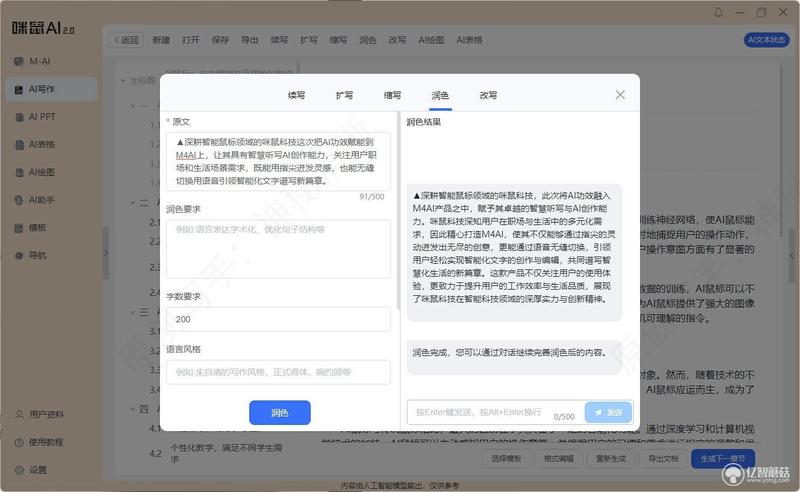Close the 润色 dialog with X

pyautogui.click(x=620, y=95)
